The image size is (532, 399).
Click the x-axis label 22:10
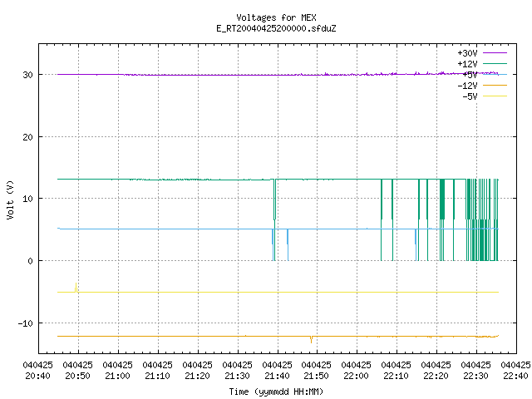396,376
